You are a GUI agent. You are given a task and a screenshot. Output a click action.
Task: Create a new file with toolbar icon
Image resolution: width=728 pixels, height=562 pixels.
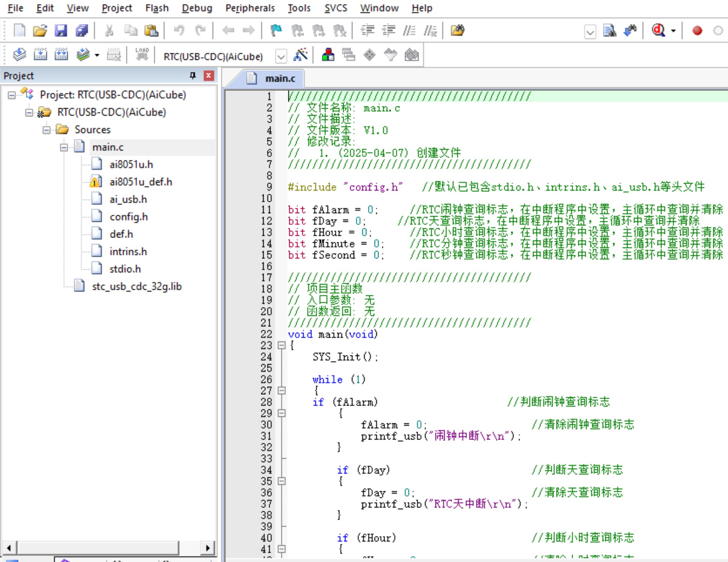pyautogui.click(x=19, y=30)
